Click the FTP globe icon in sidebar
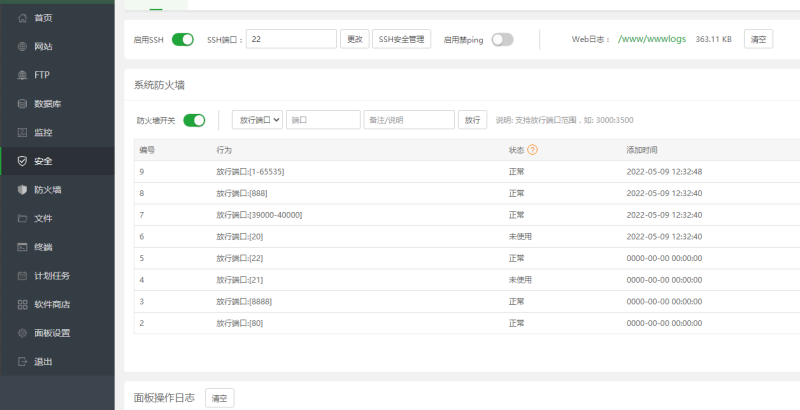This screenshot has width=800, height=410. click(22, 75)
